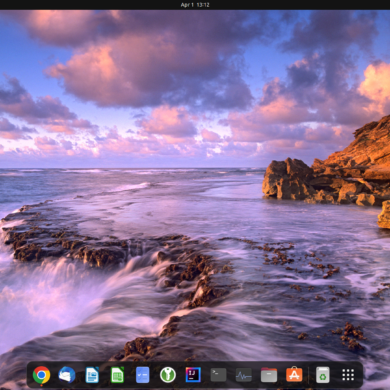390x390 pixels.
Task: Open Google Chrome from the dock
Action: tap(41, 375)
